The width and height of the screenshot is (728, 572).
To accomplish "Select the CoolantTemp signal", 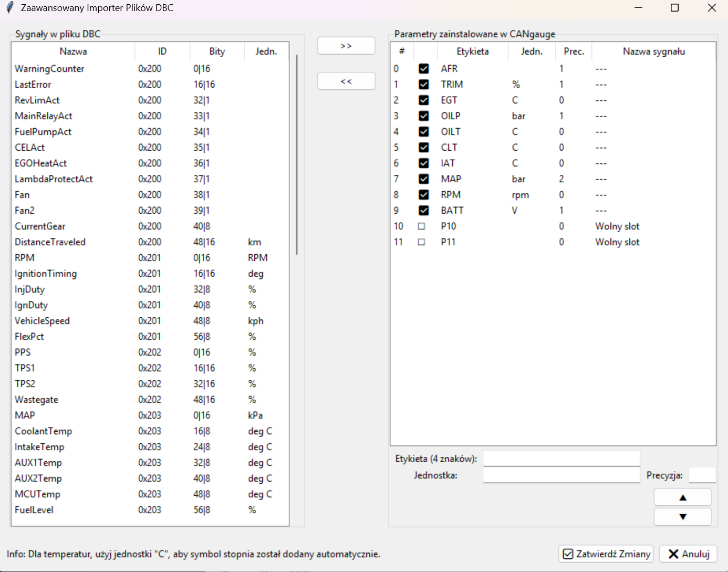I will (150, 431).
